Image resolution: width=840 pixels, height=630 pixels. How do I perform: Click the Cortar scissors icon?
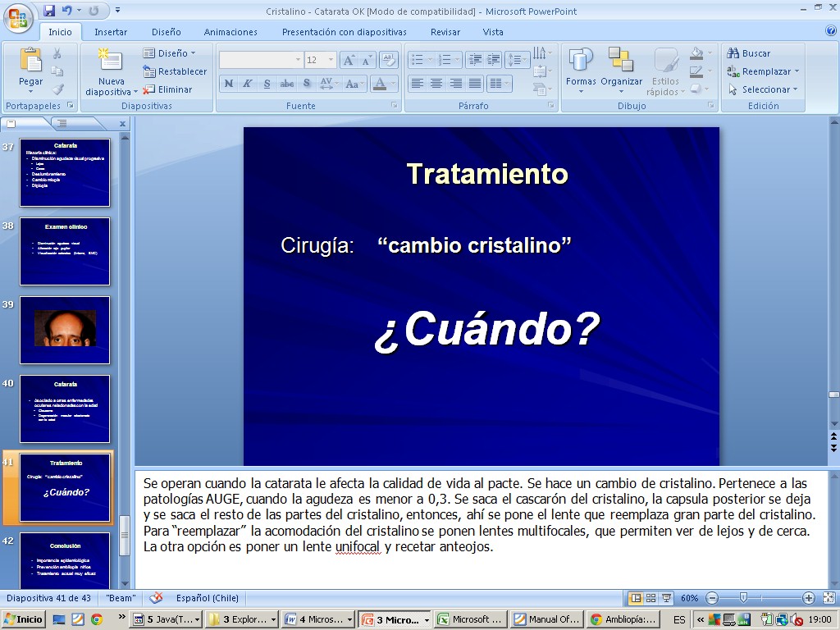coord(57,53)
